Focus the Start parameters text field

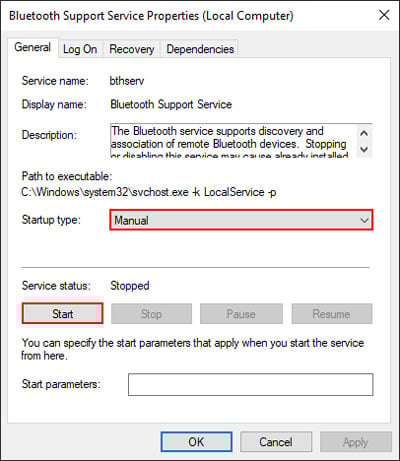[x=250, y=384]
